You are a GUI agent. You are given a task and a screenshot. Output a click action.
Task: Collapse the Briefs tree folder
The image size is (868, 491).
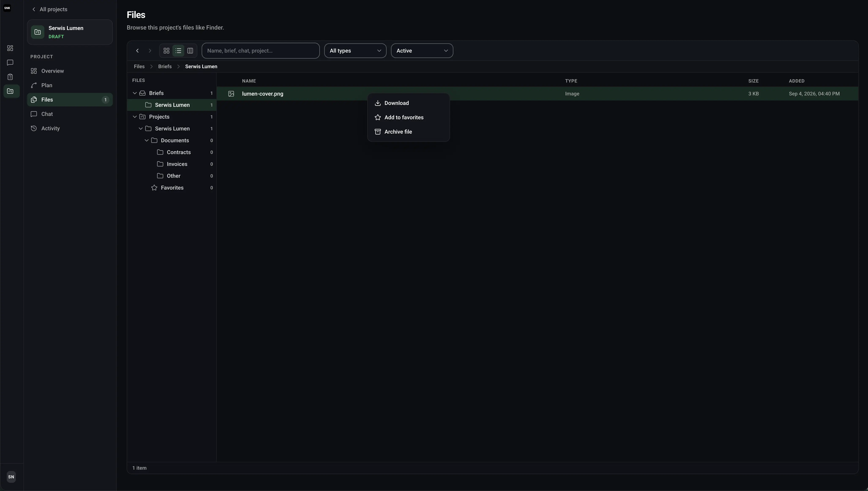135,93
